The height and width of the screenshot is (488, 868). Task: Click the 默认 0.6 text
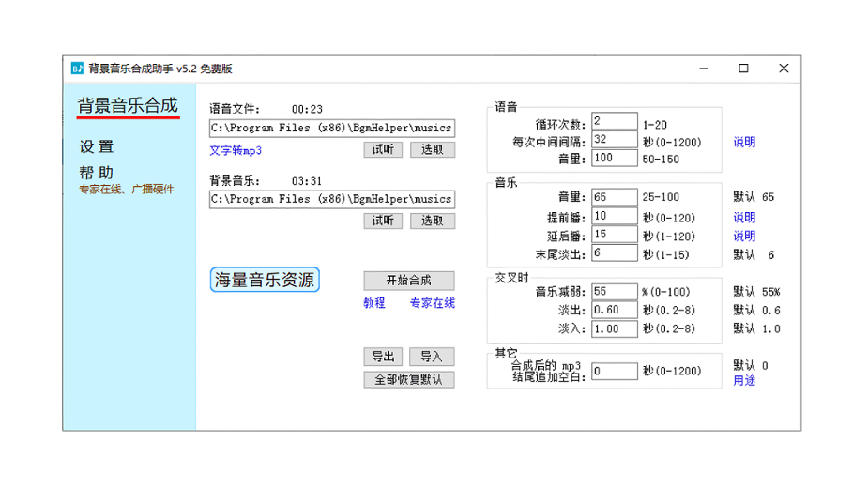click(756, 311)
